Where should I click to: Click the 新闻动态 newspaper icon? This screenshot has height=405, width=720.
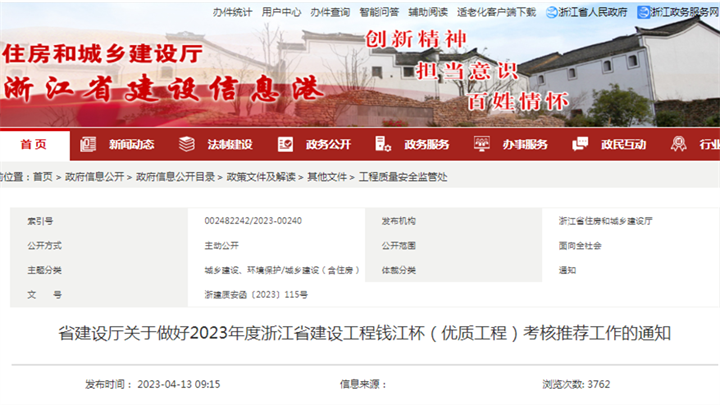click(x=88, y=144)
